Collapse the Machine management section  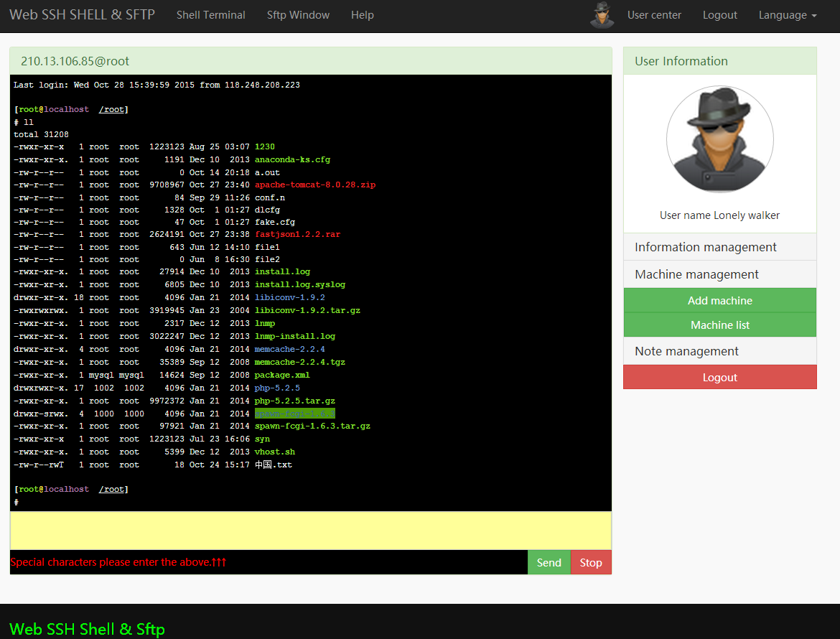pos(719,274)
